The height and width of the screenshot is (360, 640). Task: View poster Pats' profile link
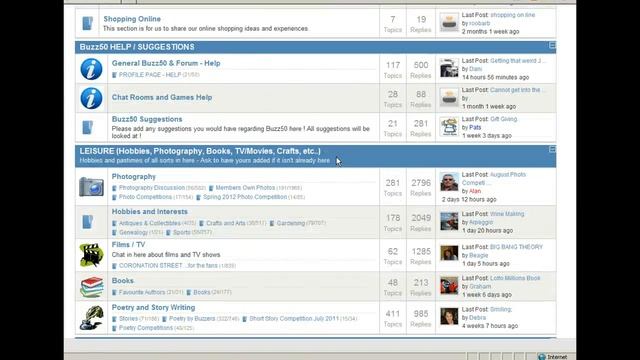point(475,127)
